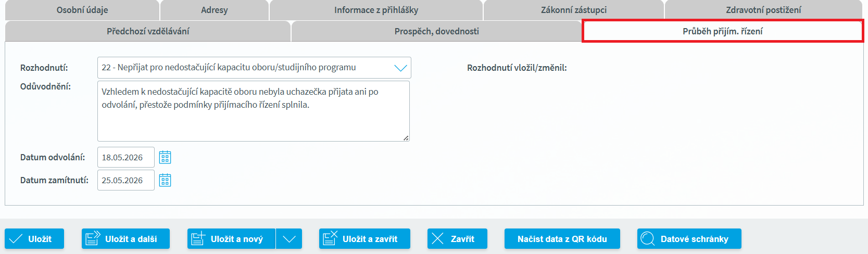
Task: Open calendar picker for Datum odvolání
Action: pyautogui.click(x=165, y=157)
